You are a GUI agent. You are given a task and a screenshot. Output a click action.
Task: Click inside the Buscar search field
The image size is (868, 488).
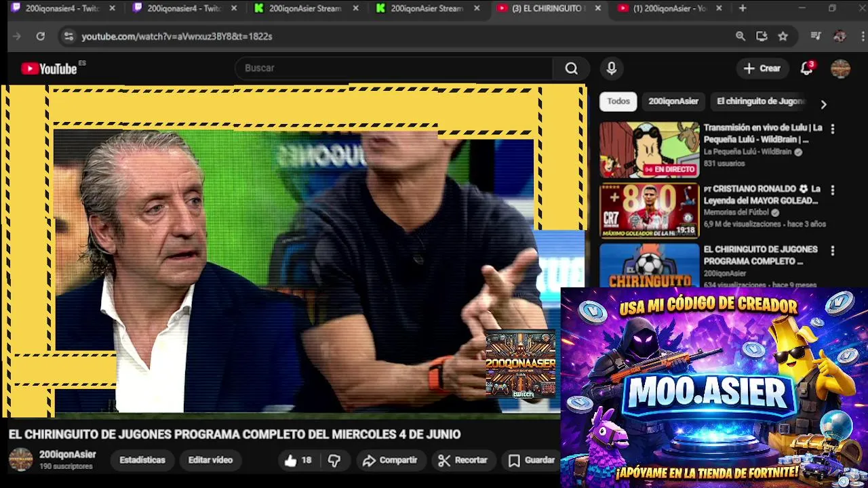pos(395,68)
